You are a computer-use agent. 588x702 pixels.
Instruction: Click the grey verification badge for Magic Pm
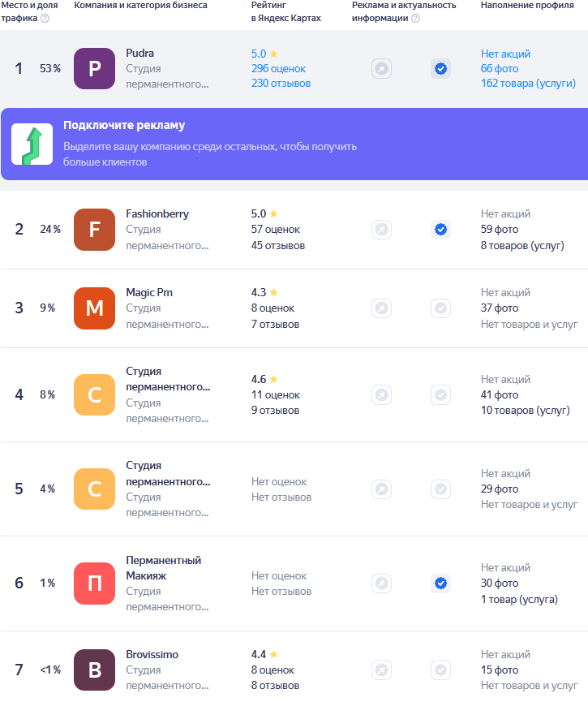click(440, 308)
